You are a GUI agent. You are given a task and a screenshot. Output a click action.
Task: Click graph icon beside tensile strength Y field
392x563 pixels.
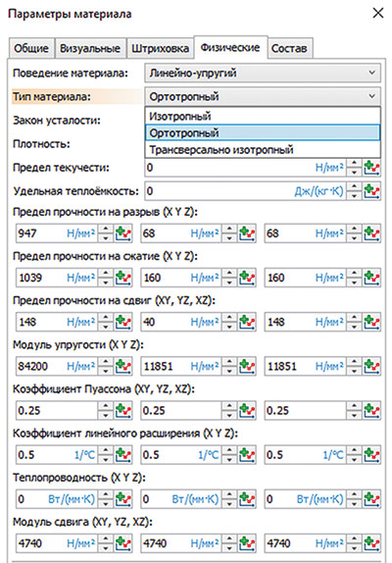click(247, 233)
